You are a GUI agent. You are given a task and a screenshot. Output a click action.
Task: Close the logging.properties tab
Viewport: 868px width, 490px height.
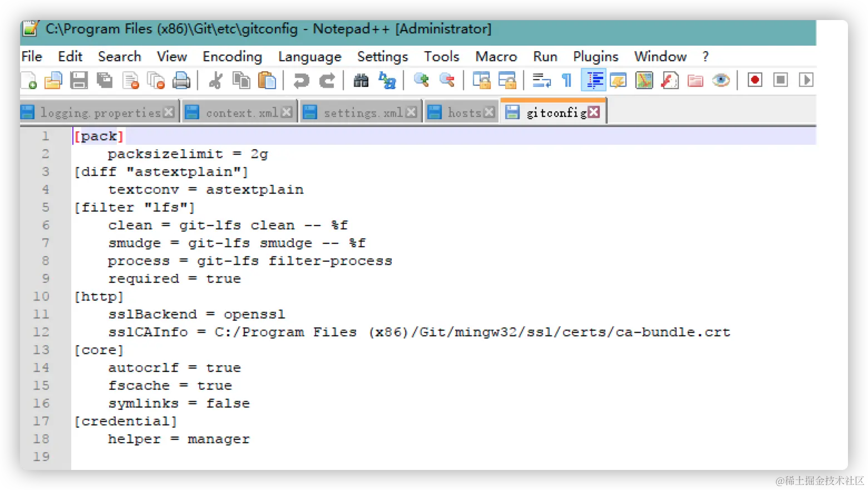click(x=169, y=112)
